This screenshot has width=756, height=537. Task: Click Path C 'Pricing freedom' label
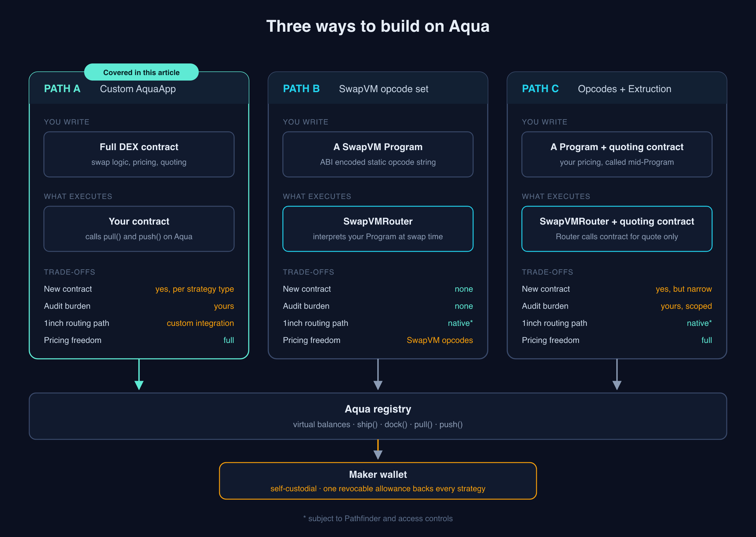551,340
